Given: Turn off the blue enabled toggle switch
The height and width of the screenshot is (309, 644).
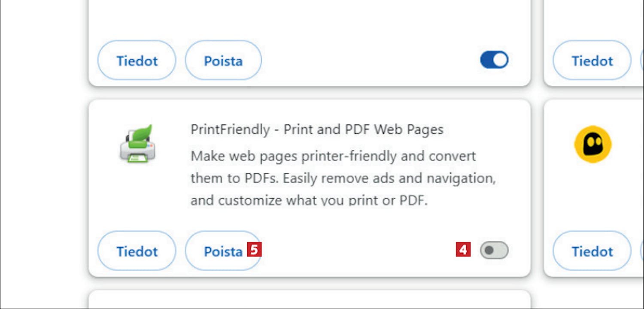Looking at the screenshot, I should click(494, 60).
